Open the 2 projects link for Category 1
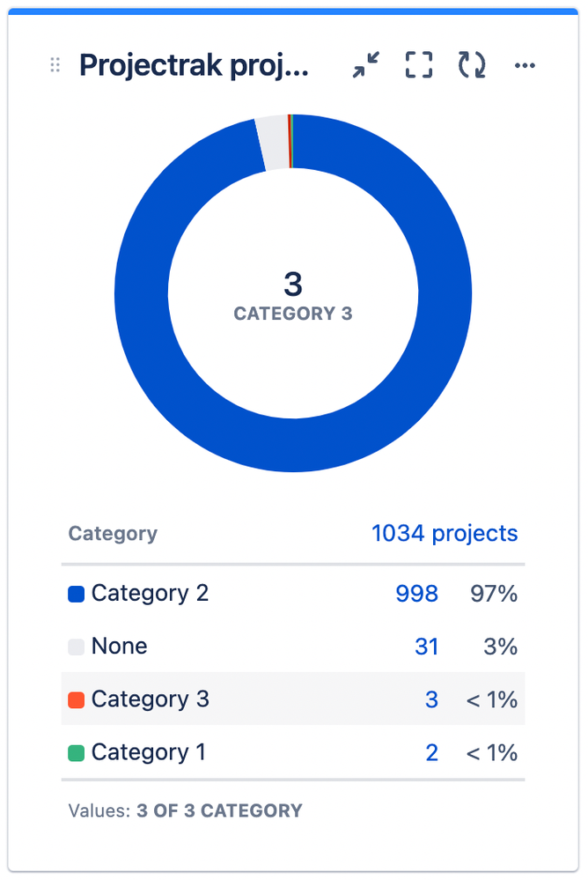The image size is (588, 880). coord(431,752)
